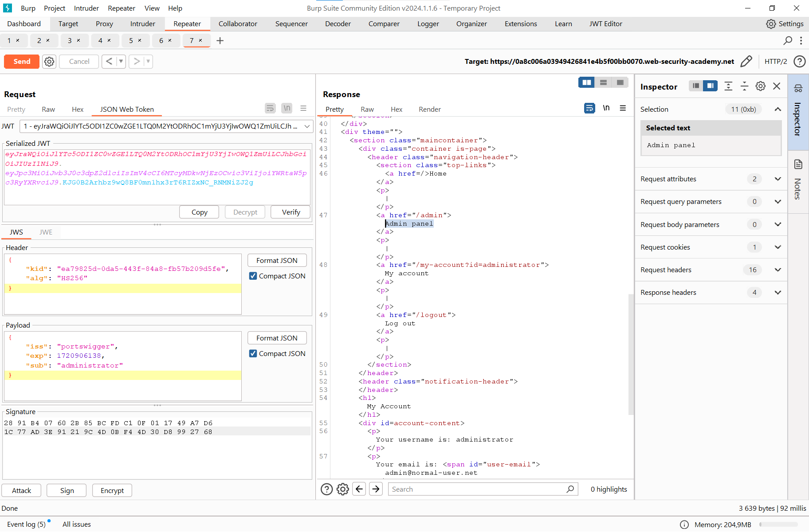Expand Request query parameters section
This screenshot has width=809, height=532.
pyautogui.click(x=778, y=201)
